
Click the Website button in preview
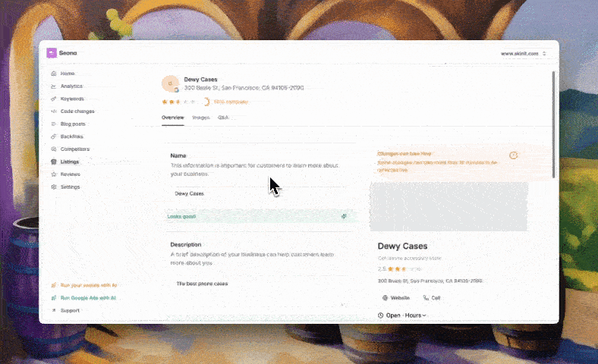[x=396, y=298]
